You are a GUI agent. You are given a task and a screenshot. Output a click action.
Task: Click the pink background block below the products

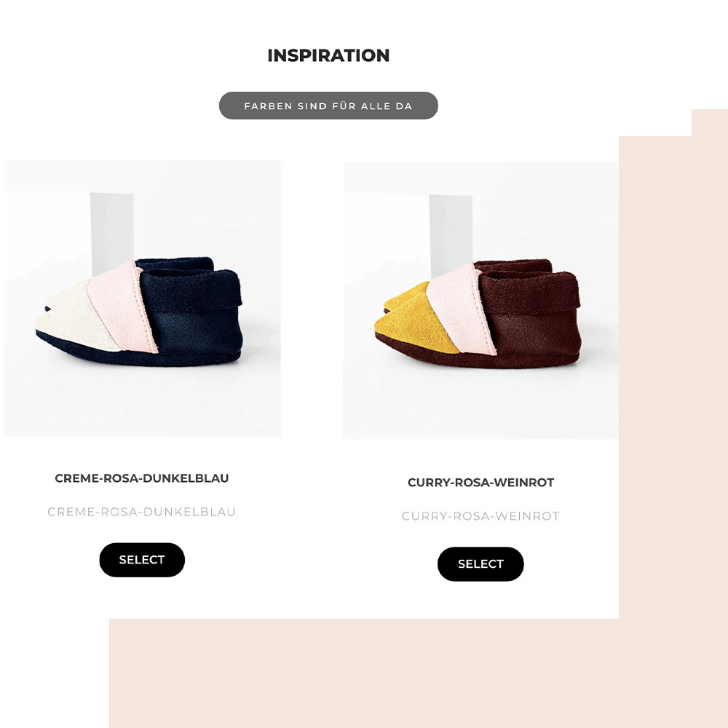tap(418, 673)
